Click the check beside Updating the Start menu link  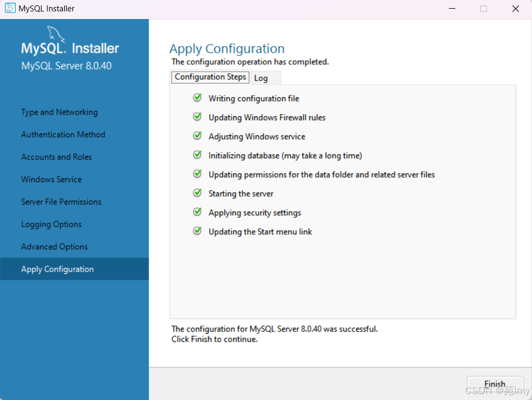(197, 231)
